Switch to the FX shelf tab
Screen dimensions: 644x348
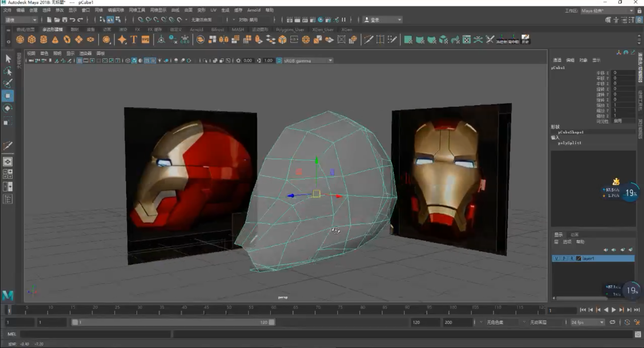(138, 29)
